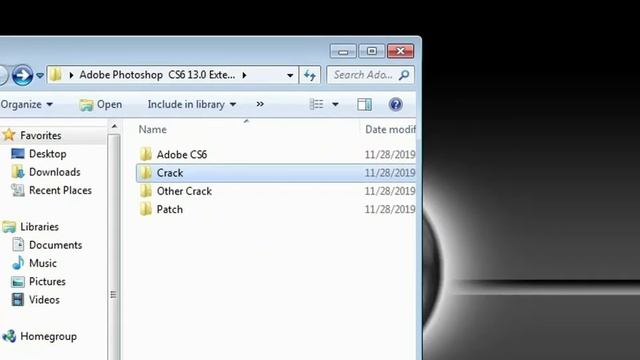Open the Documents library
Image resolution: width=640 pixels, height=360 pixels.
tap(56, 245)
